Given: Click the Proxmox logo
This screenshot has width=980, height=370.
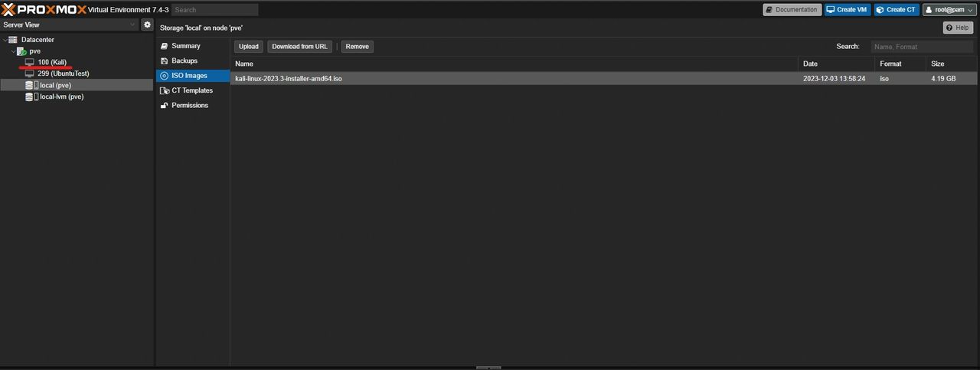Looking at the screenshot, I should 44,9.
